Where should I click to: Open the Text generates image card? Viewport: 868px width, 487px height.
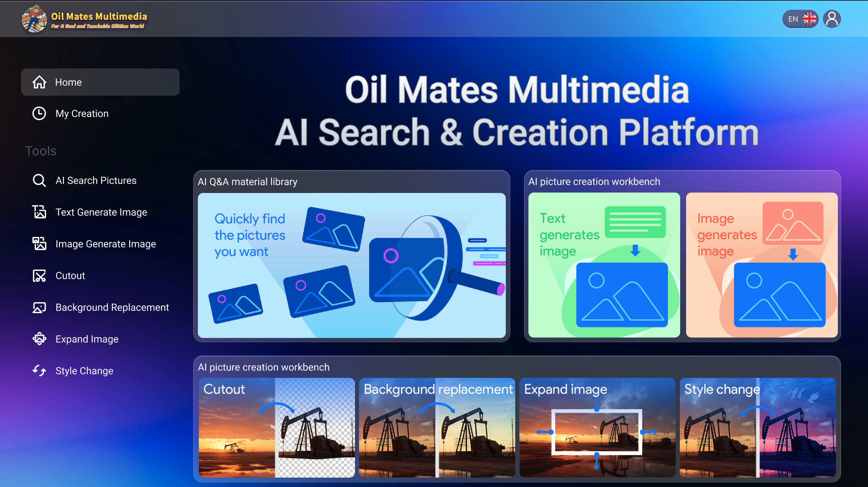(604, 265)
